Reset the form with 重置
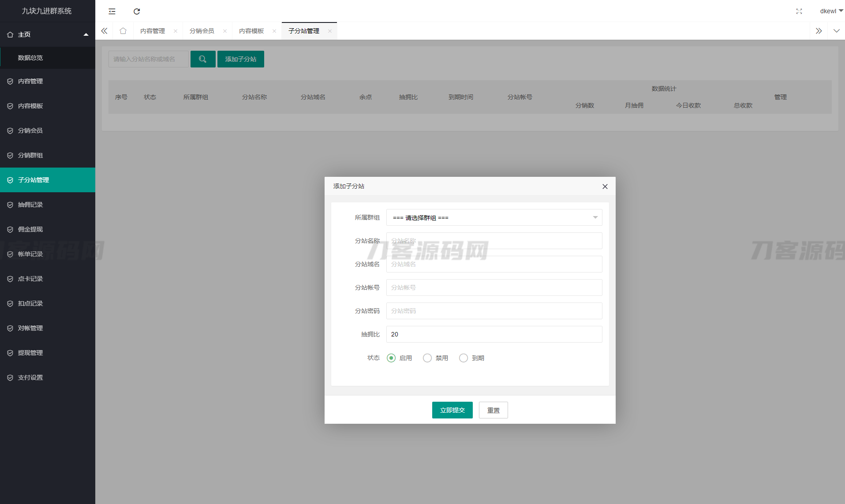Viewport: 845px width, 504px height. (494, 410)
